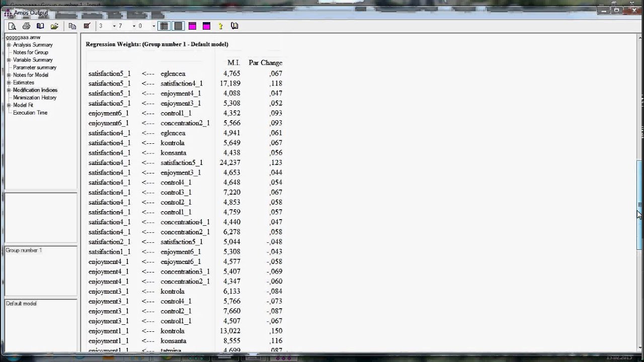The image size is (644, 362).
Task: Click the first magenta table color icon
Action: [x=192, y=26]
